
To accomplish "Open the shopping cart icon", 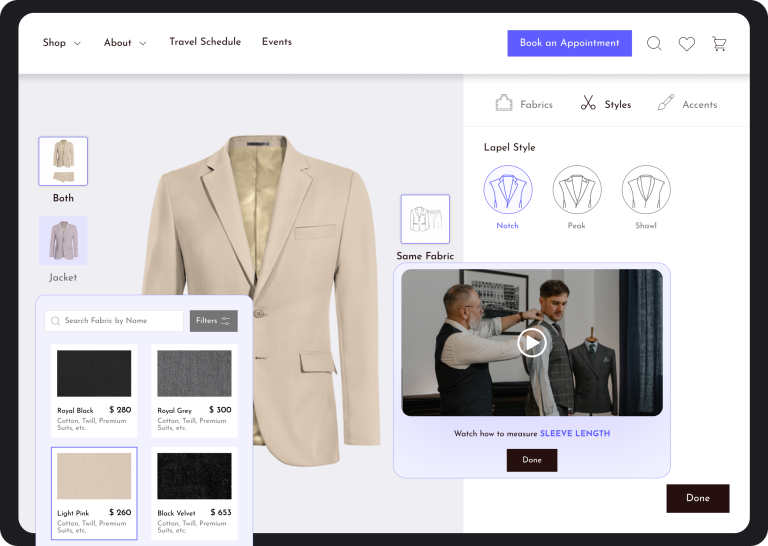I will (x=719, y=44).
